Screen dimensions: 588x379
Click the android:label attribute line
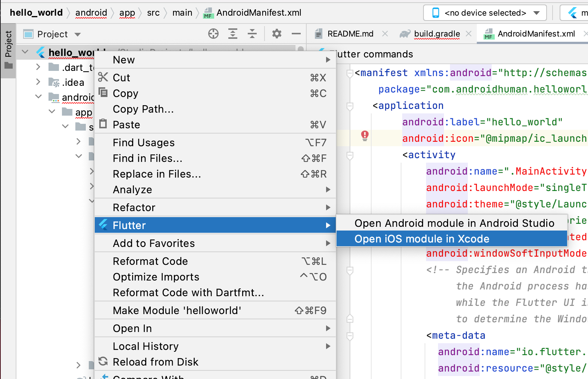(482, 122)
